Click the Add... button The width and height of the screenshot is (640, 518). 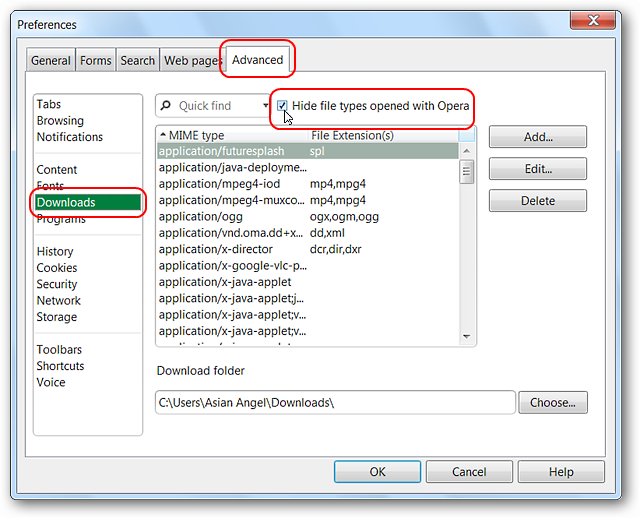click(538, 137)
